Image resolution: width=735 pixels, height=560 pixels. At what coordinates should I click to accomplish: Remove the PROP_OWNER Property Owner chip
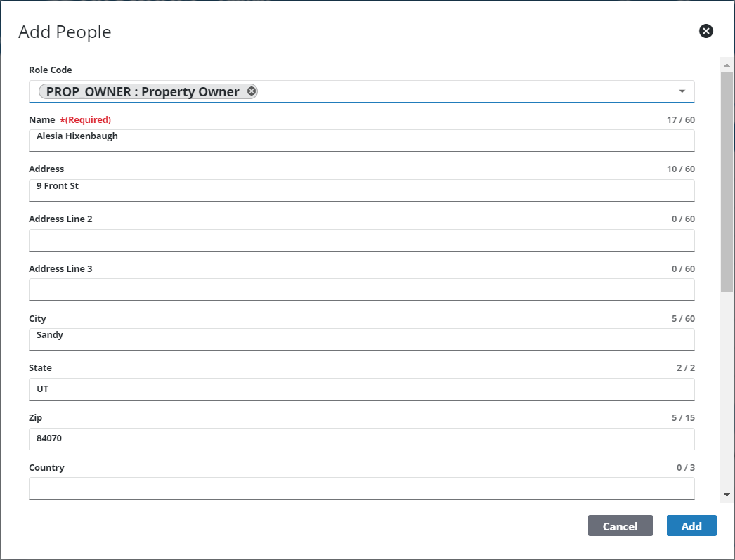pos(252,91)
